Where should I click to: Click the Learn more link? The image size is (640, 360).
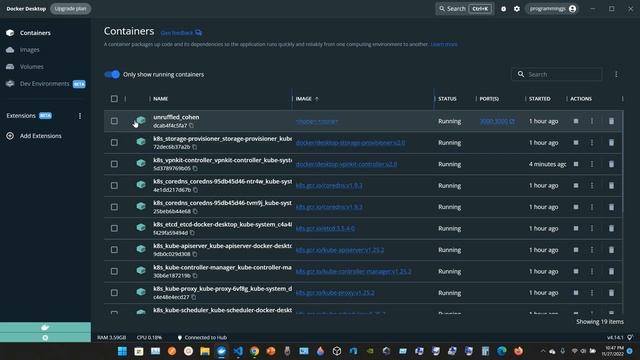point(444,44)
